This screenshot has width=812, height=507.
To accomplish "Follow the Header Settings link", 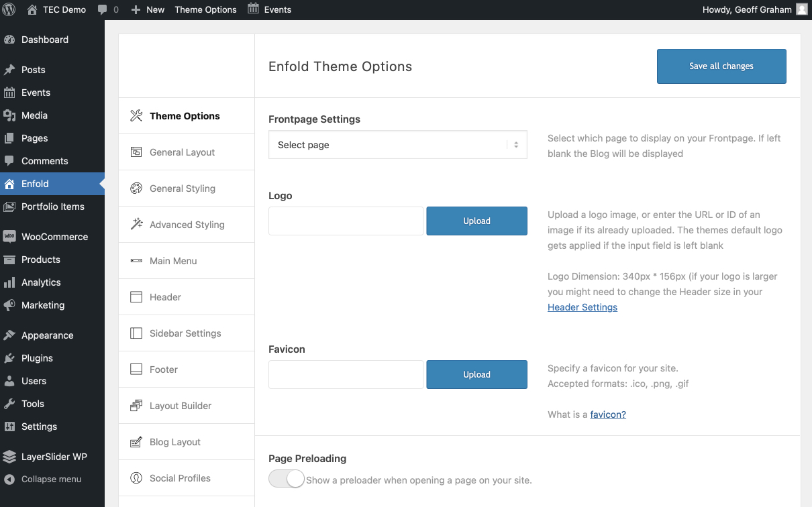I will coord(582,307).
